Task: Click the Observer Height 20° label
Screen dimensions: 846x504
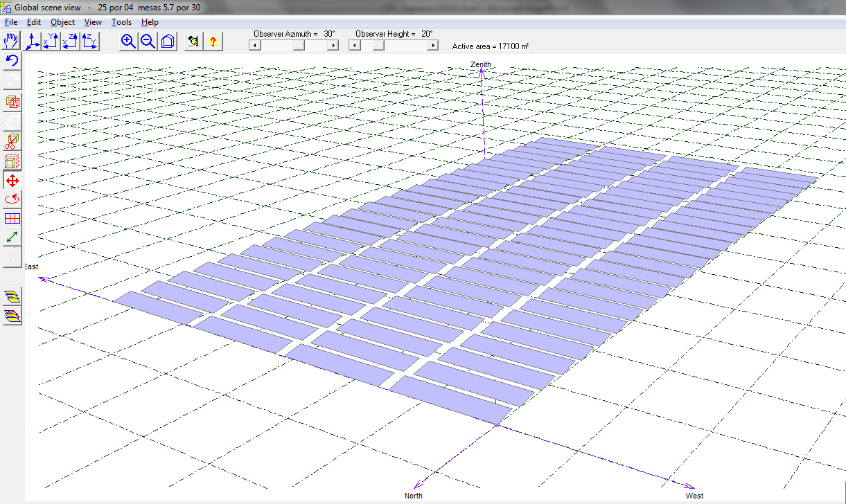Action: coord(394,33)
